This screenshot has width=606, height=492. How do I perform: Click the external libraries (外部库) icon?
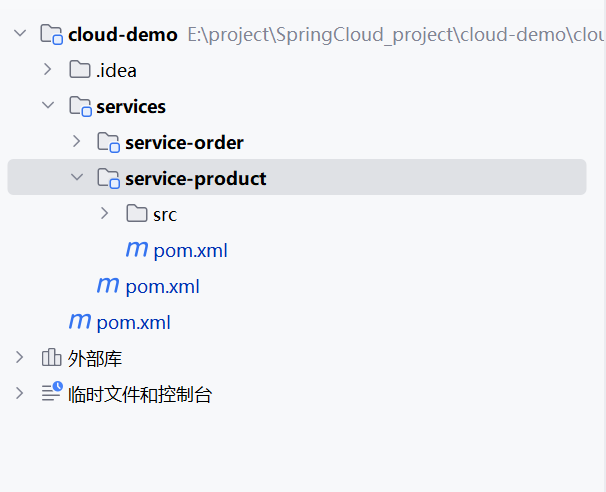coord(52,358)
